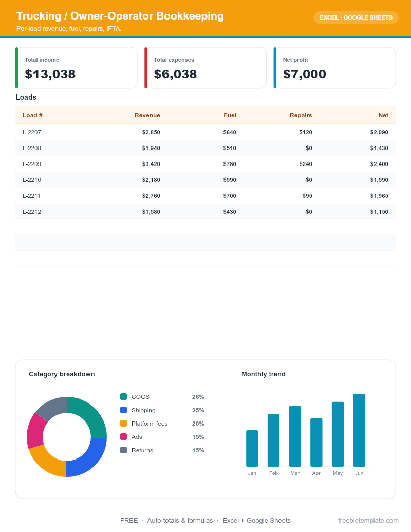Select load L-2211 cell
Screen dimensions: 411x532
[x=32, y=196]
